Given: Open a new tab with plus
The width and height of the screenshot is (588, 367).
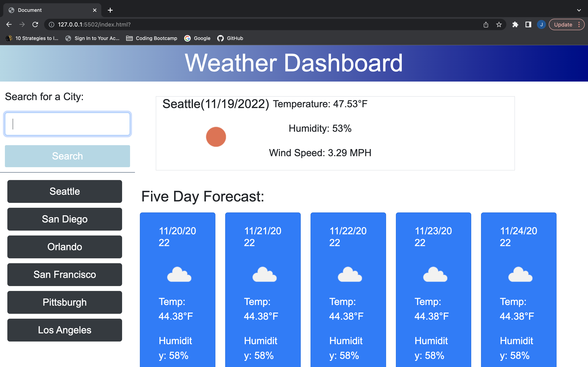Looking at the screenshot, I should 110,10.
